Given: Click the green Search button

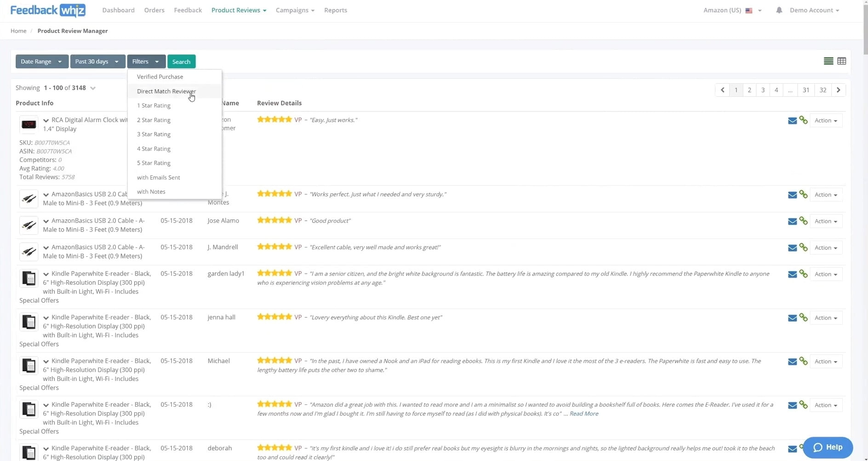Looking at the screenshot, I should click(x=181, y=62).
